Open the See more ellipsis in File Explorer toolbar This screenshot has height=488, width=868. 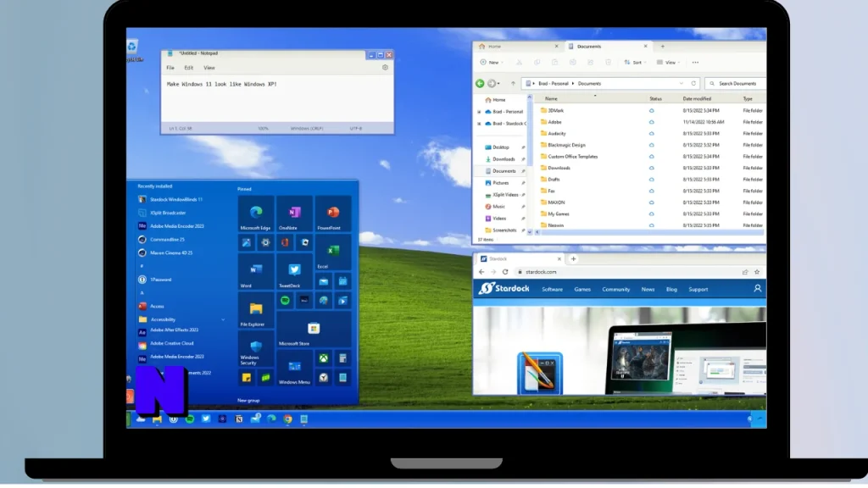[x=695, y=63]
